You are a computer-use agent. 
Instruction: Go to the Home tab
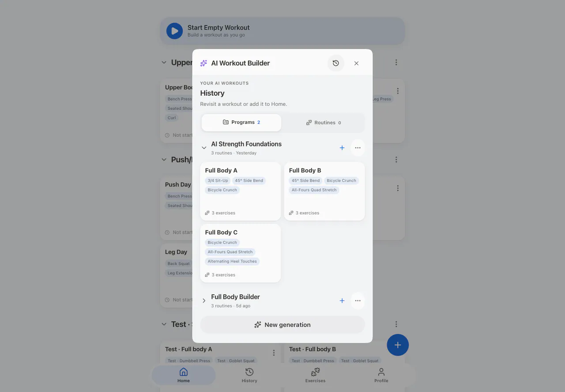(184, 375)
